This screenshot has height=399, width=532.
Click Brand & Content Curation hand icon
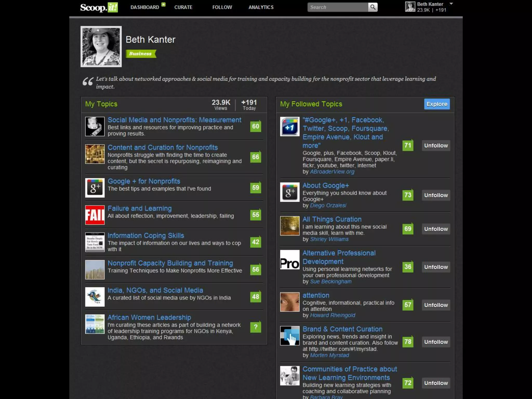point(290,336)
